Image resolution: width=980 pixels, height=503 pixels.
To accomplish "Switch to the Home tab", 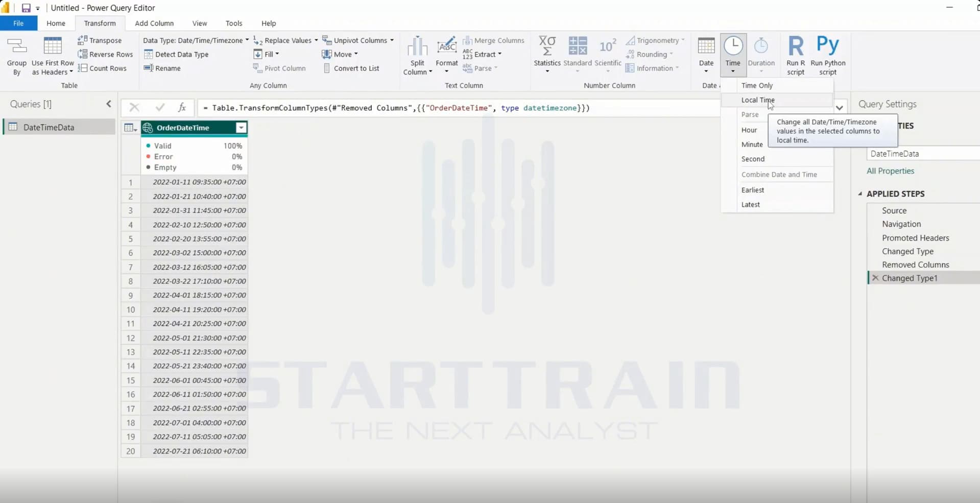I will (x=56, y=23).
